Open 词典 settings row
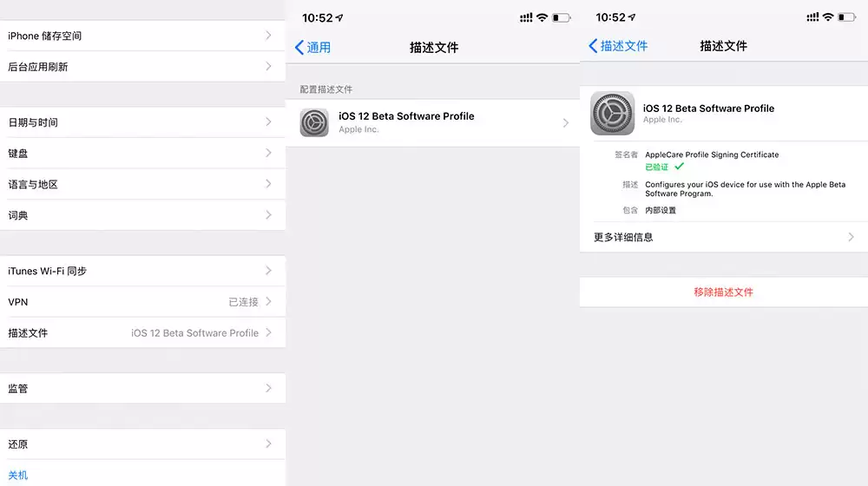The width and height of the screenshot is (868, 486). pyautogui.click(x=142, y=214)
